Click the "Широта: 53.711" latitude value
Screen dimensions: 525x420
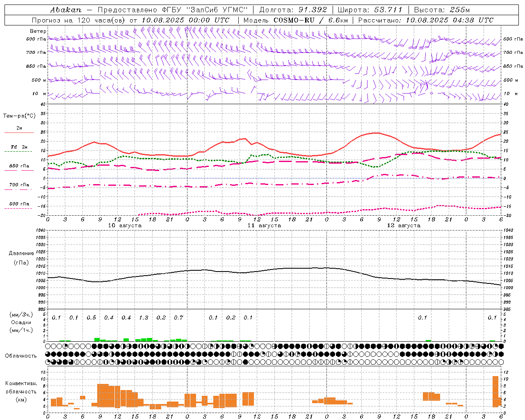370,10
